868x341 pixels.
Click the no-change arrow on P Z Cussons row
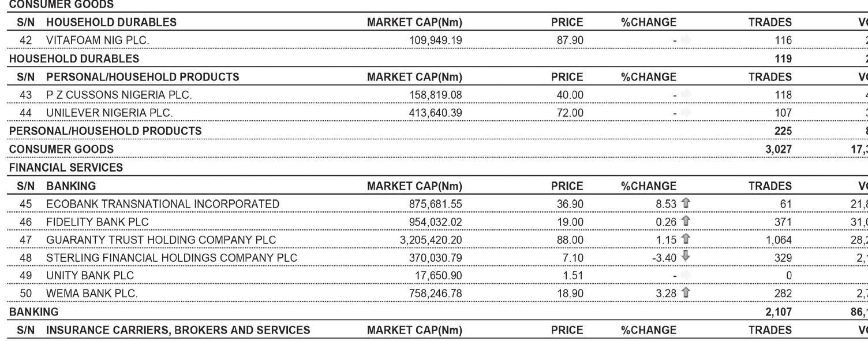(686, 94)
